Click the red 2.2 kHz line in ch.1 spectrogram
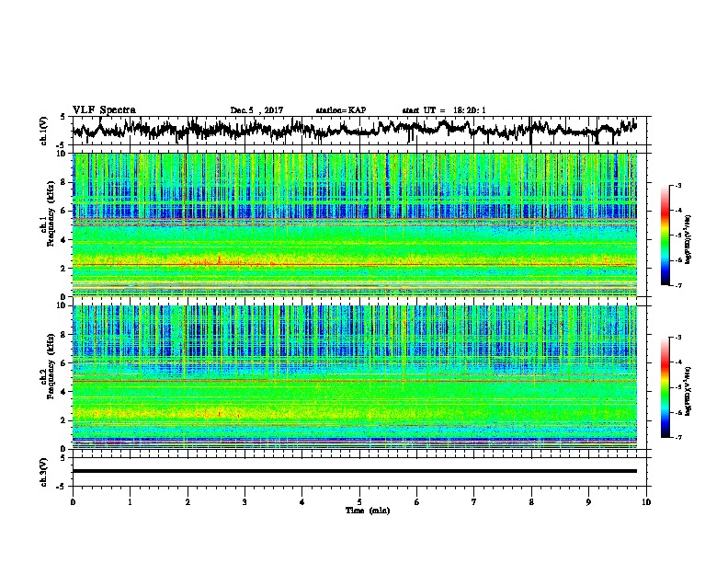728x563 pixels. [355, 265]
